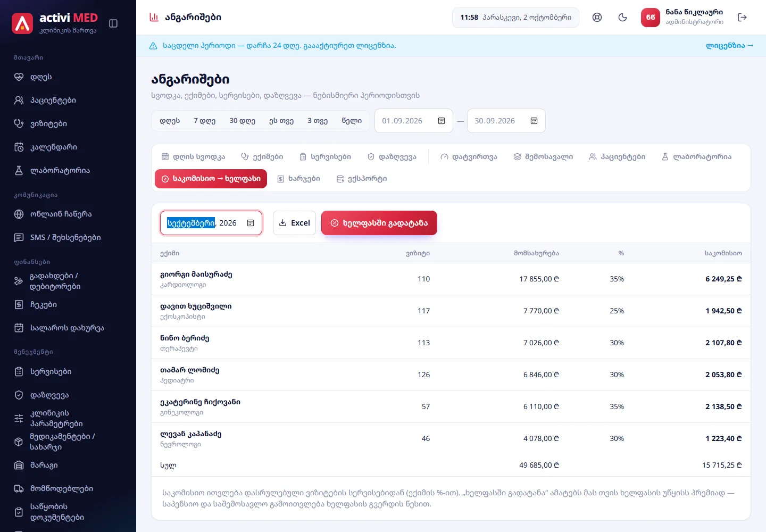
Task: Select the წელი period filter
Action: [352, 121]
